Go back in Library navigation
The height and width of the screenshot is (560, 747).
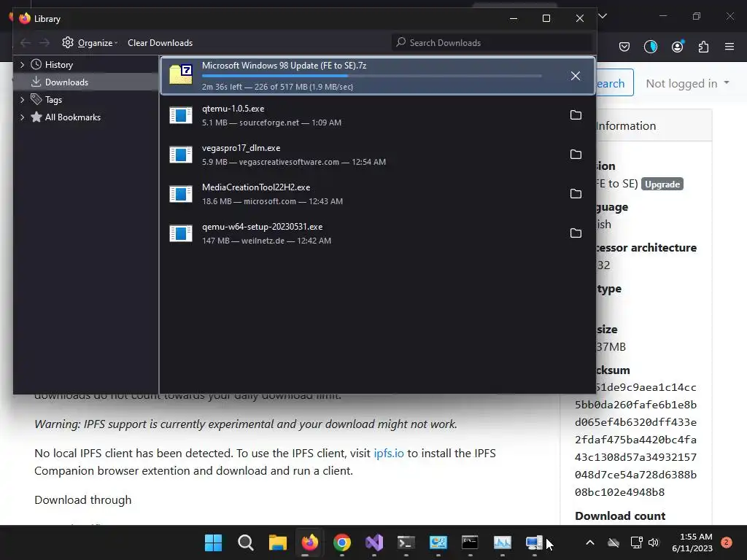[26, 43]
